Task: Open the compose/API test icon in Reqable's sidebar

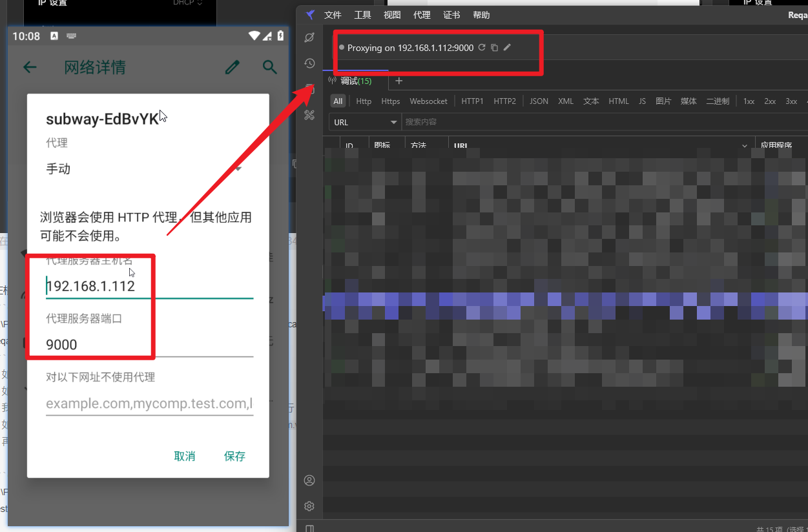Action: [x=309, y=37]
